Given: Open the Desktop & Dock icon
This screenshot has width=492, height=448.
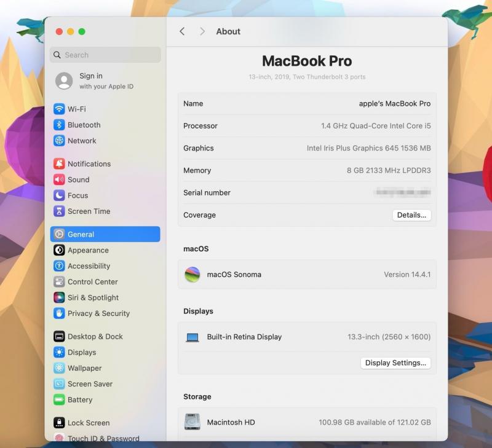Looking at the screenshot, I should coord(59,336).
